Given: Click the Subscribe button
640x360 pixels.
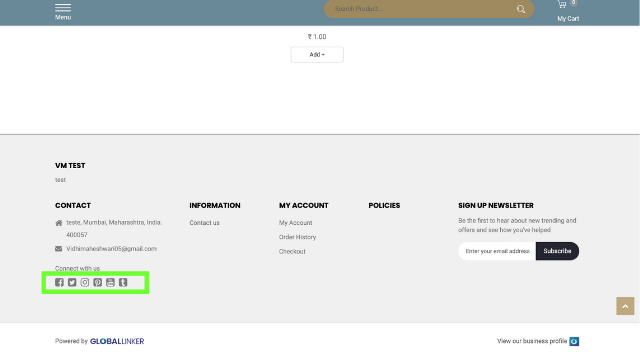Looking at the screenshot, I should (557, 251).
